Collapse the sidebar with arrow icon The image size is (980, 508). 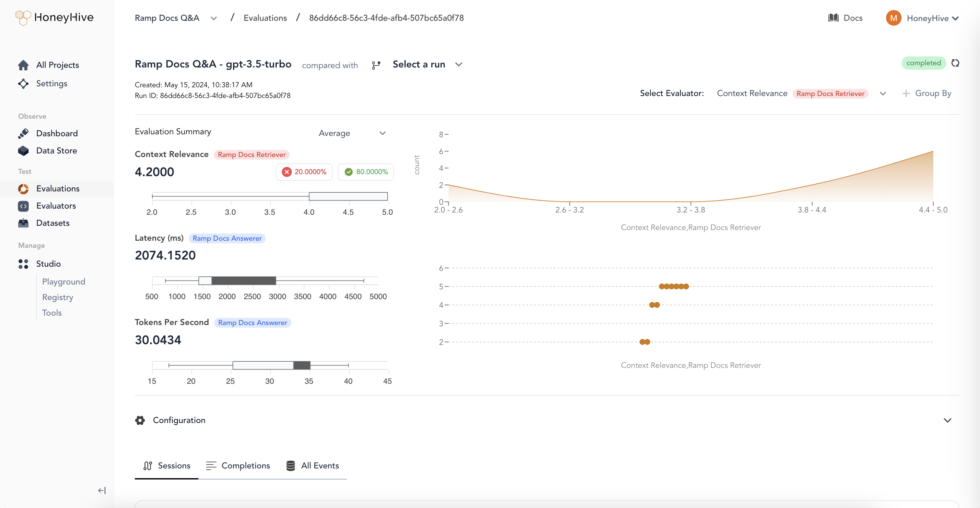101,490
